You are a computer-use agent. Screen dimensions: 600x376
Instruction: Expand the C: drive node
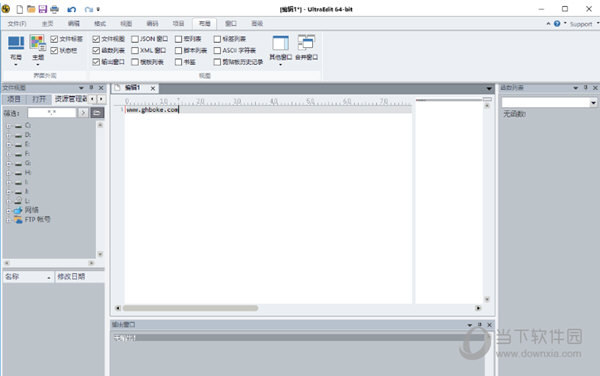(x=8, y=126)
